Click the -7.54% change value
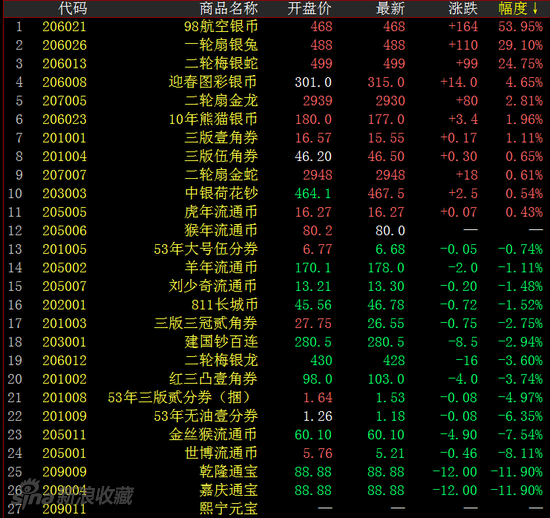The height and width of the screenshot is (518, 550). 521,435
